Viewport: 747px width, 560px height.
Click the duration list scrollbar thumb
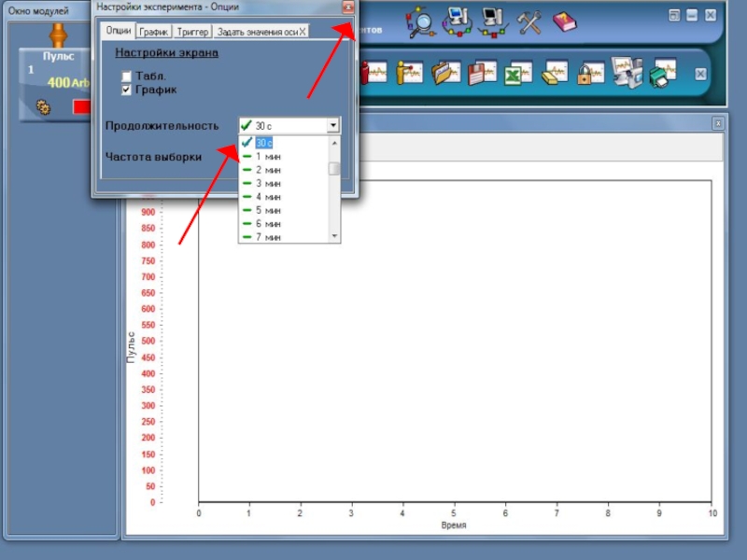(x=334, y=168)
